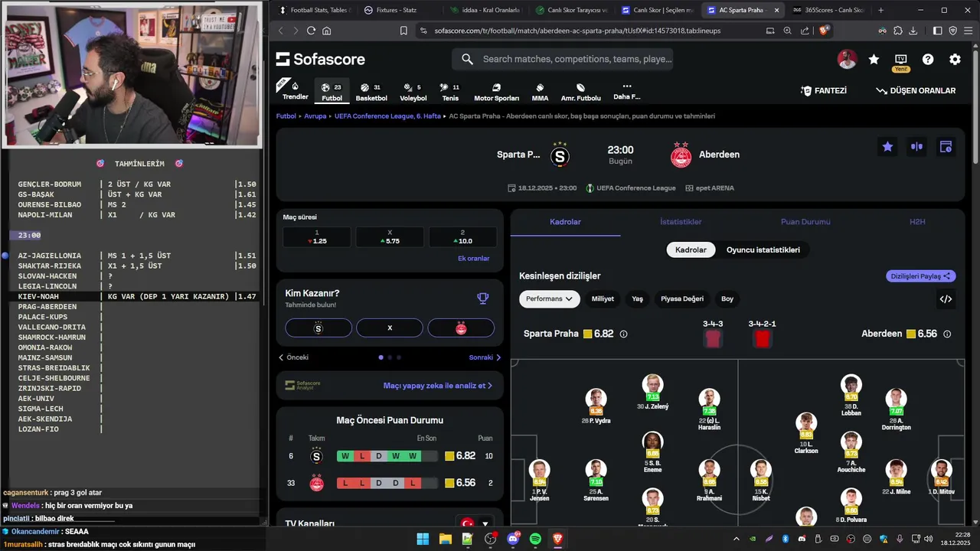980x551 pixels.
Task: Click Sparta 3-4-3 maroon jersey swatch
Action: pyautogui.click(x=713, y=339)
